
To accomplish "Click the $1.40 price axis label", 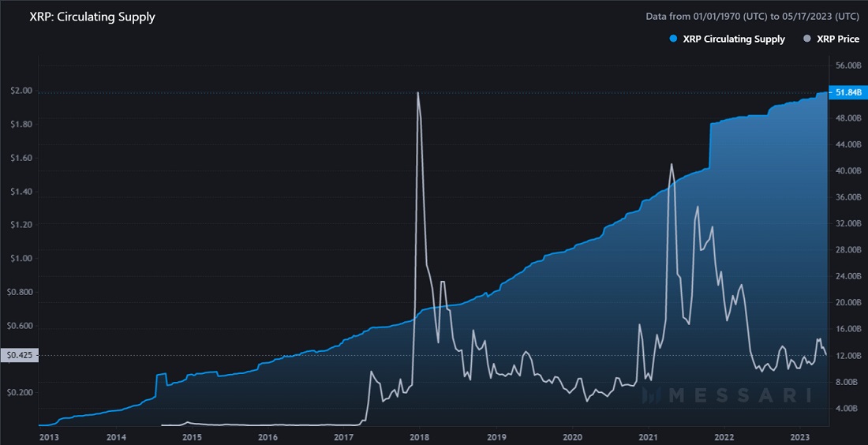I will point(21,192).
